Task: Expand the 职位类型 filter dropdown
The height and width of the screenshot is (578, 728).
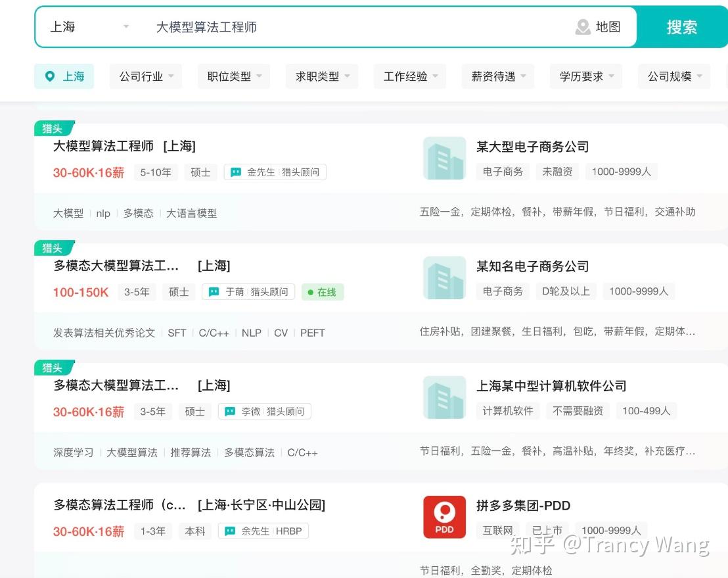Action: 234,76
